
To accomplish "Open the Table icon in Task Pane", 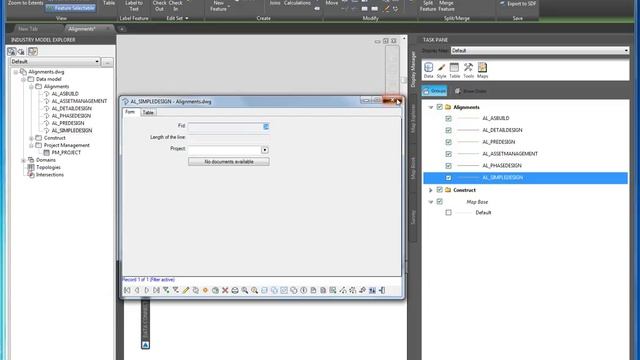I will click(454, 70).
